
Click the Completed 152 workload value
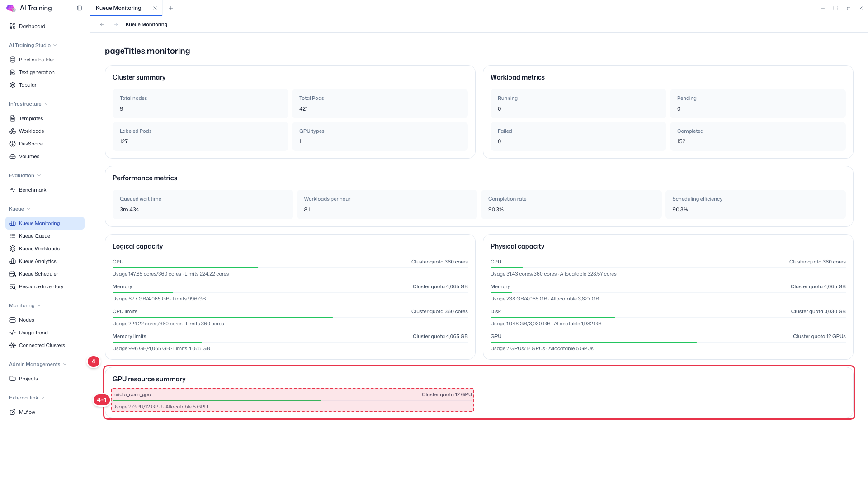[681, 141]
